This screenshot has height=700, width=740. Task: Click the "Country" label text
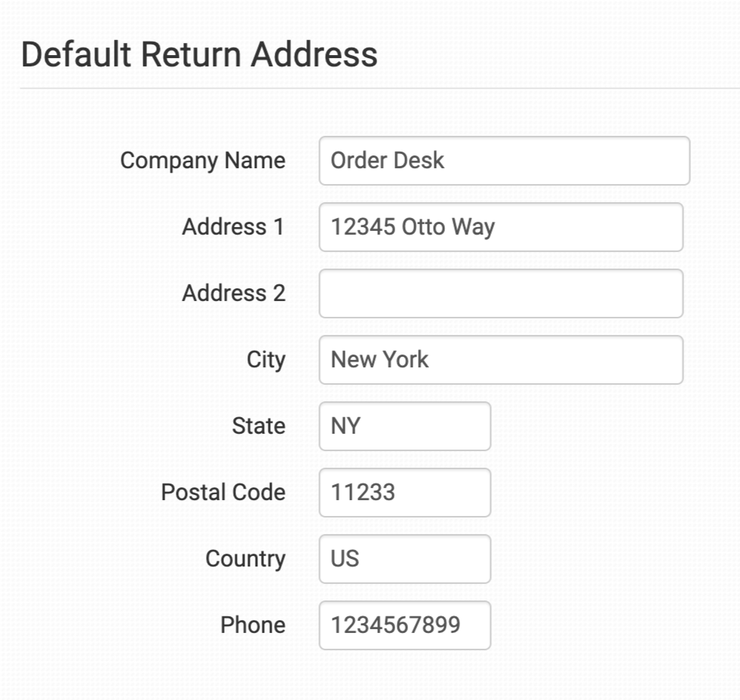pos(245,559)
